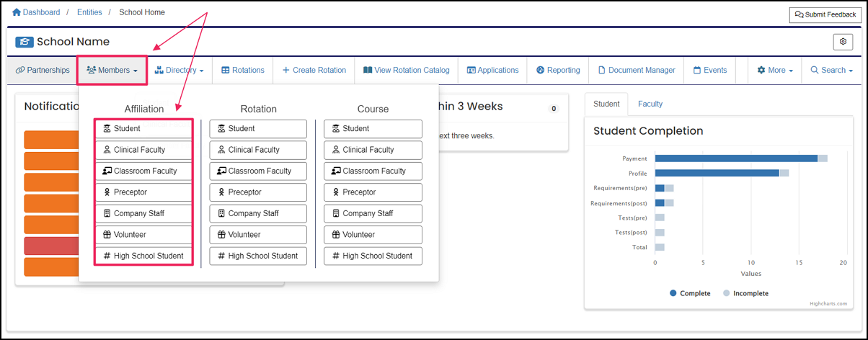Viewport: 868px width, 340px height.
Task: Toggle the Complete legend series
Action: pos(690,293)
